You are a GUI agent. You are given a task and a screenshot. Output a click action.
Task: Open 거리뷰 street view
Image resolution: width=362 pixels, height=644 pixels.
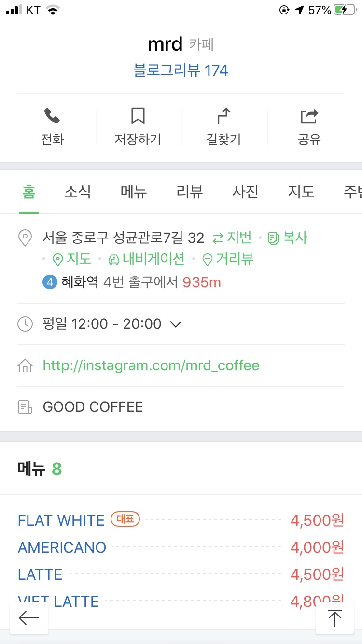coord(228,259)
